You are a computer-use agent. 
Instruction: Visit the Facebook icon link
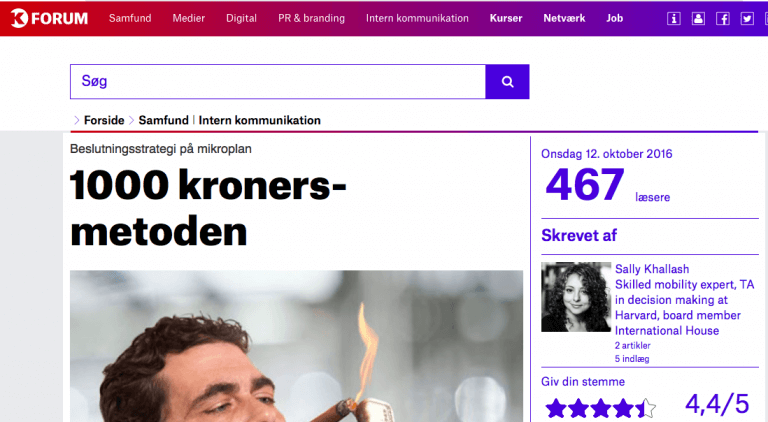pyautogui.click(x=722, y=19)
